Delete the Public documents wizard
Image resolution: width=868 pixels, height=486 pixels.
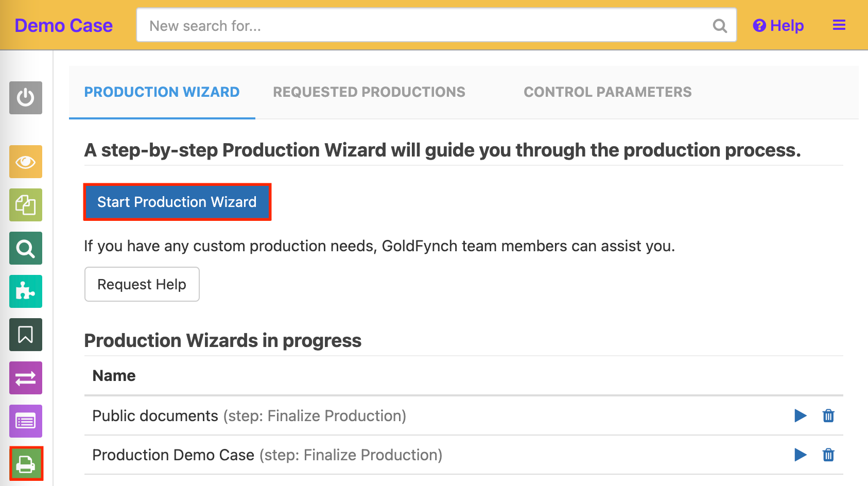point(828,415)
